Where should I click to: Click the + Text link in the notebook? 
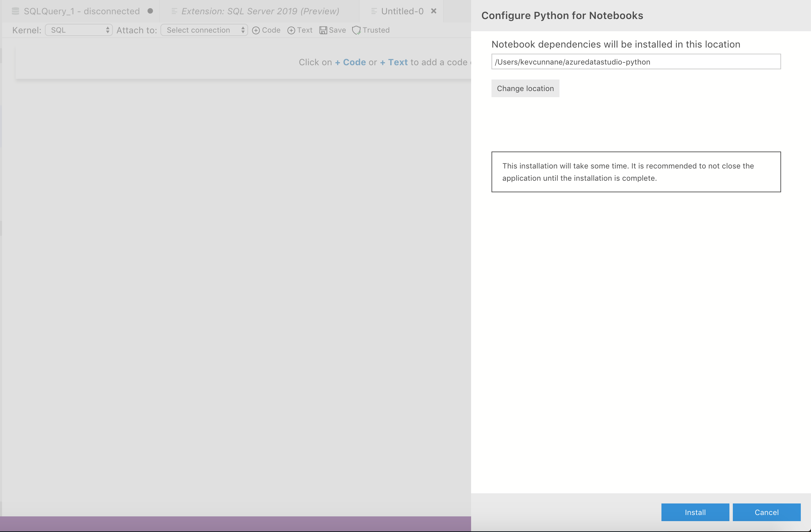[394, 62]
